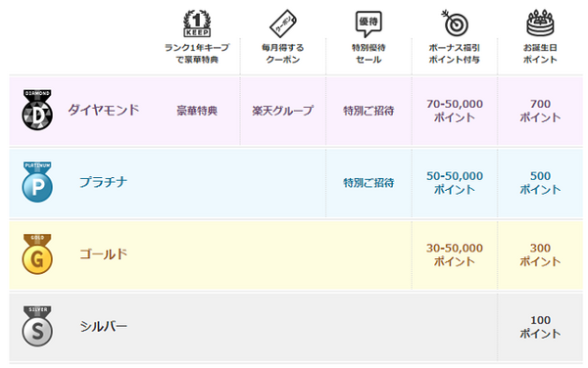This screenshot has width=588, height=368.
Task: Click the 100 ポイント birthday cell
Action: 540,327
